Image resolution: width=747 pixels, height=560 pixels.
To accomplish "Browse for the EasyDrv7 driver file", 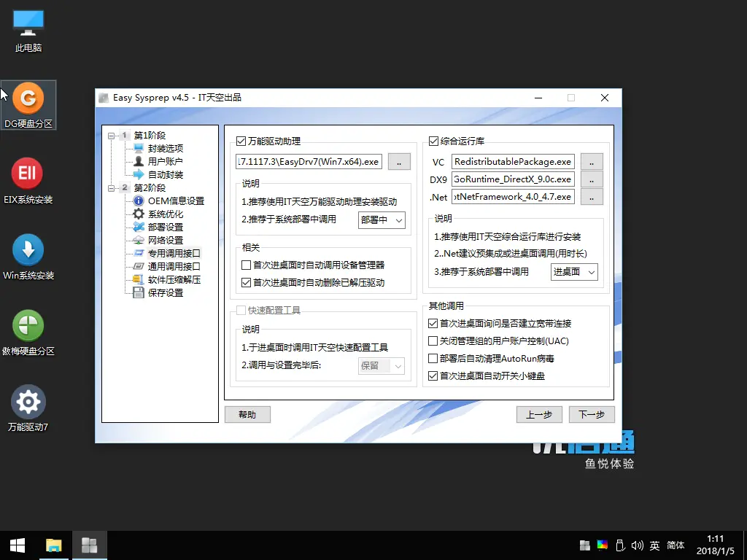I will pos(399,161).
